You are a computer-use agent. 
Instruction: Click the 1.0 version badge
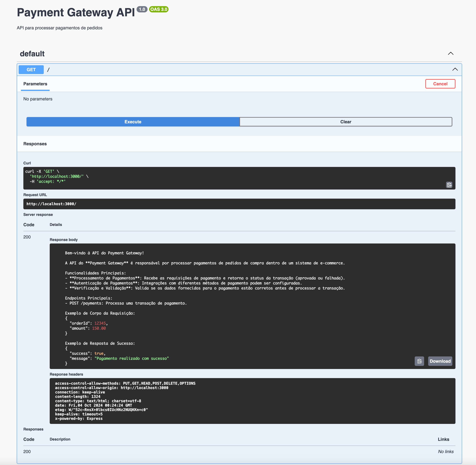(142, 9)
